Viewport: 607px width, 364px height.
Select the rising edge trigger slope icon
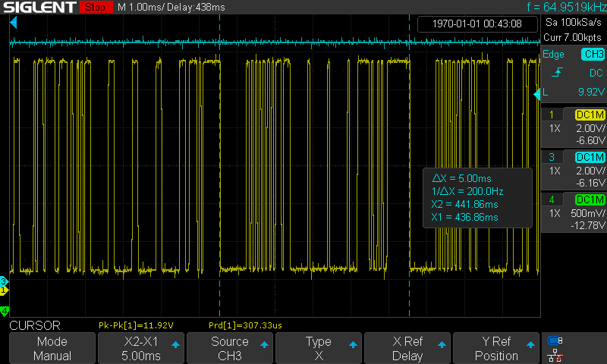click(x=557, y=73)
